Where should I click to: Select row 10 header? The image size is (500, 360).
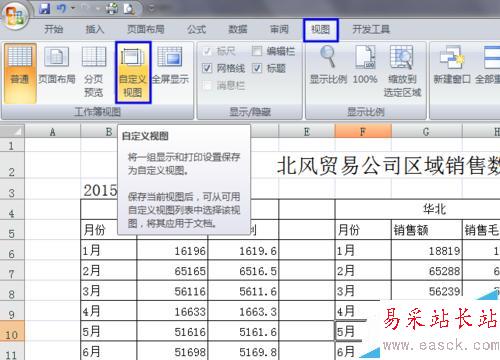(x=12, y=335)
